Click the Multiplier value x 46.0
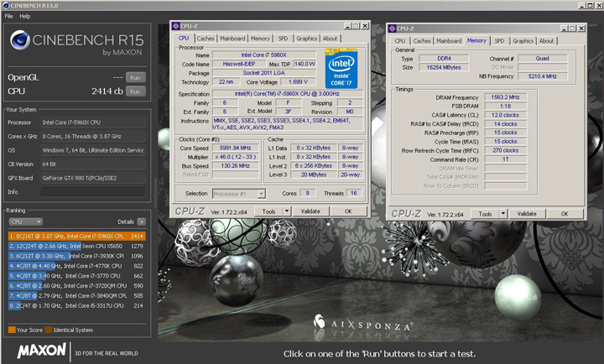 pyautogui.click(x=236, y=157)
